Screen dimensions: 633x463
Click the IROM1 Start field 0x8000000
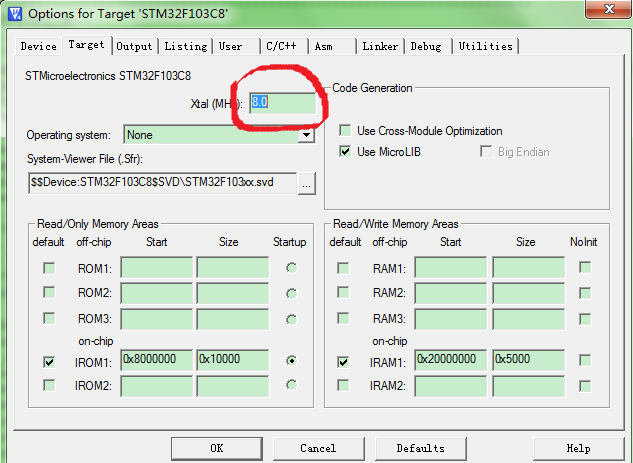(157, 360)
